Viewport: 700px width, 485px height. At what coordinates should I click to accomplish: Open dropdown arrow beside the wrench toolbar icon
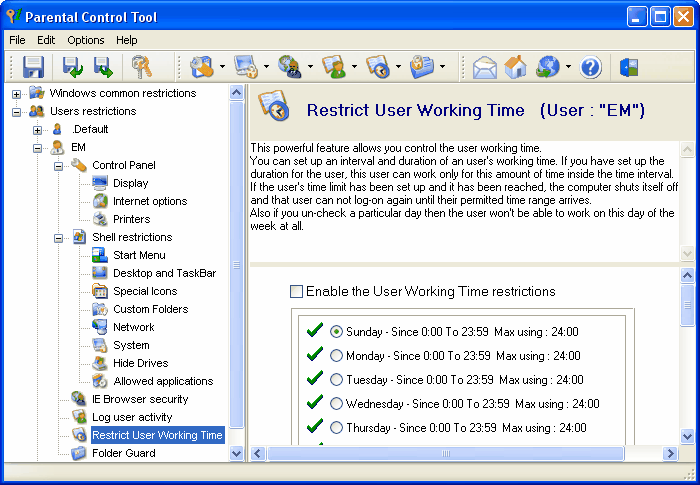[x=222, y=67]
